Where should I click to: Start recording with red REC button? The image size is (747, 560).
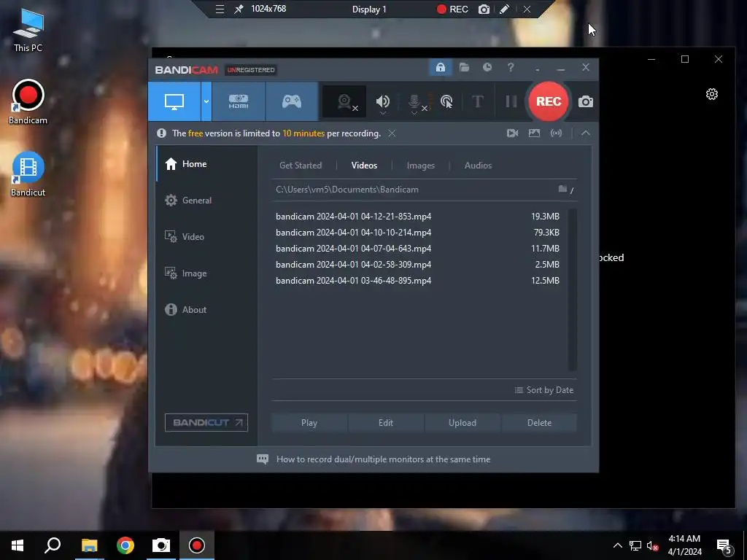click(x=549, y=101)
